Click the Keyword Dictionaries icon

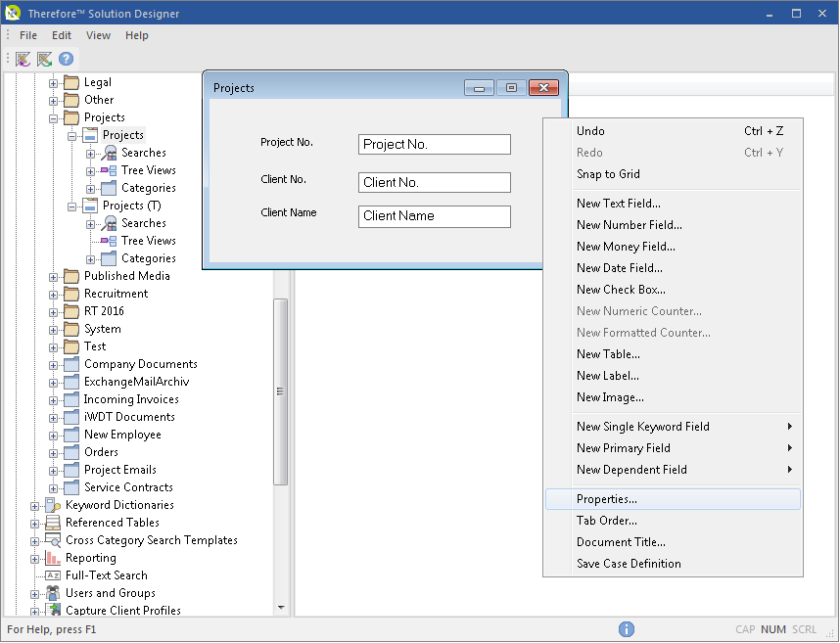click(x=53, y=505)
